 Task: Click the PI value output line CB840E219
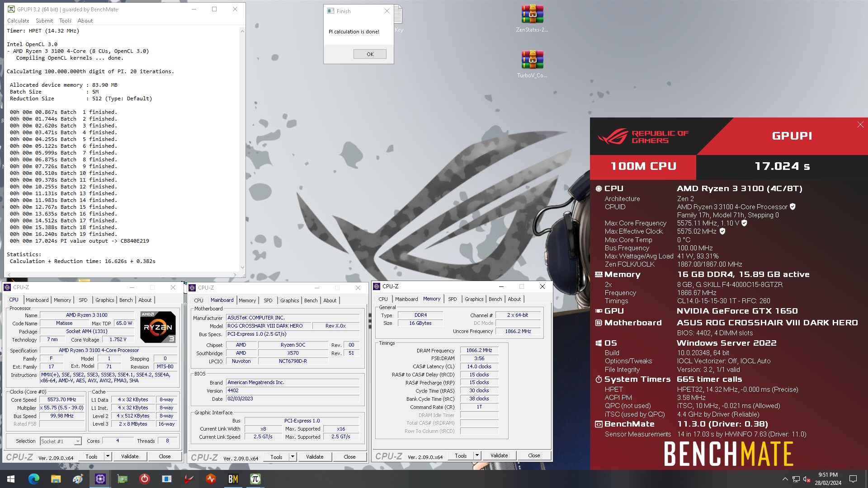[x=80, y=241]
